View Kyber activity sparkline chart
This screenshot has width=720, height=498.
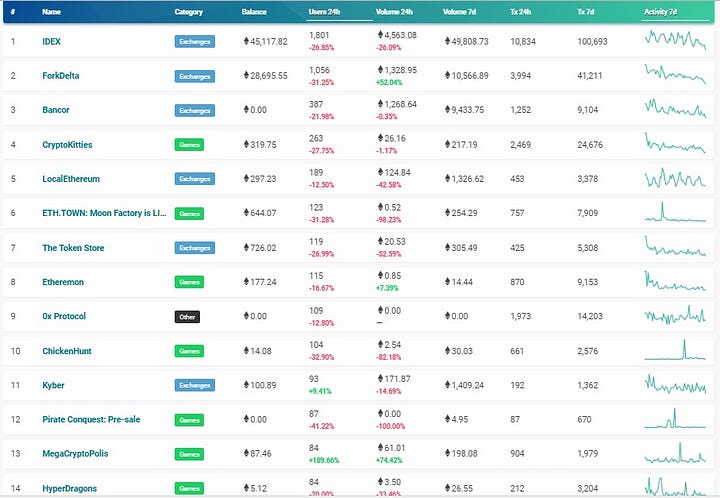click(675, 384)
